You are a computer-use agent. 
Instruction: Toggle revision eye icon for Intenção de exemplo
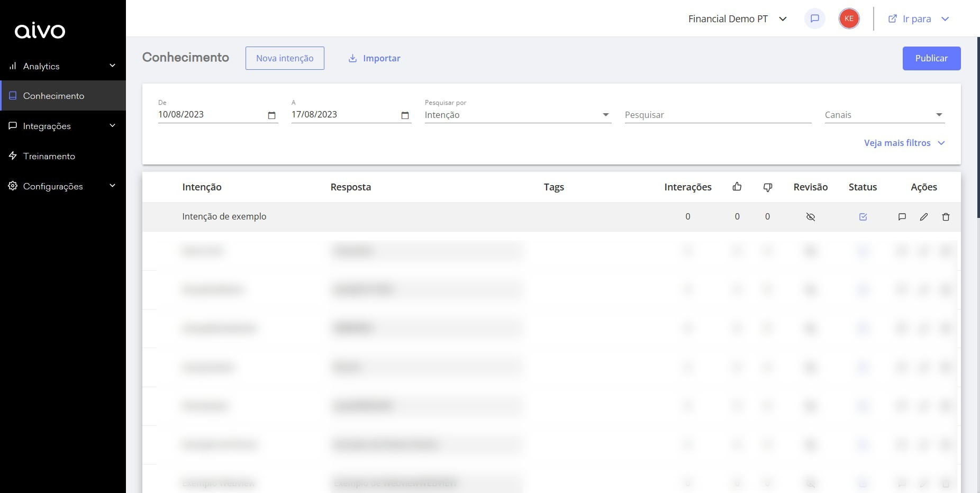[x=810, y=217]
